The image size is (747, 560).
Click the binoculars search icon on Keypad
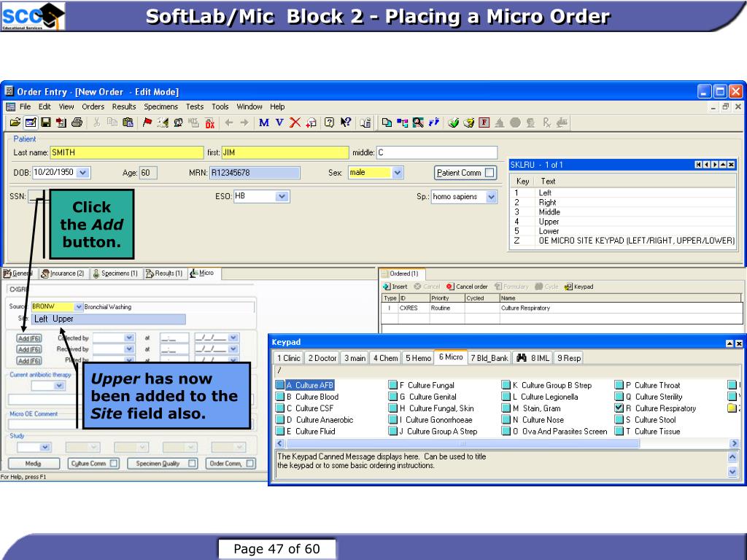point(522,357)
